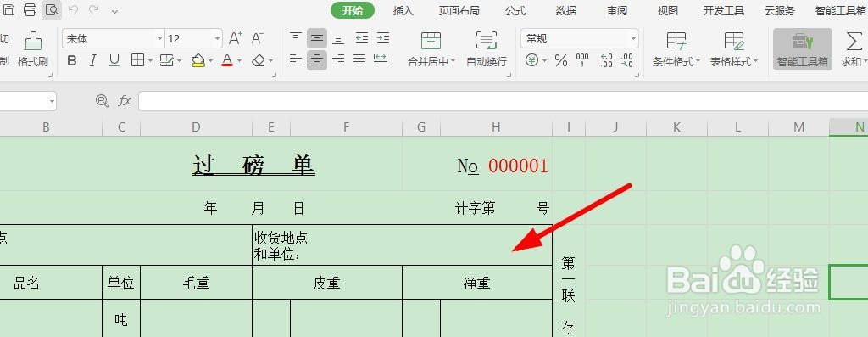
Task: Switch to the 公式 tab
Action: 515,10
